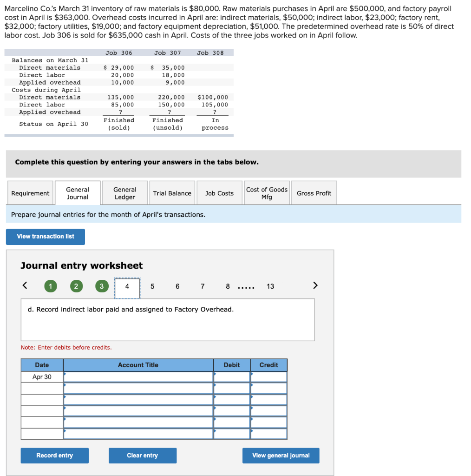This screenshot has width=471, height=476.
Task: Open the Gross Profit tab
Action: coord(314,193)
